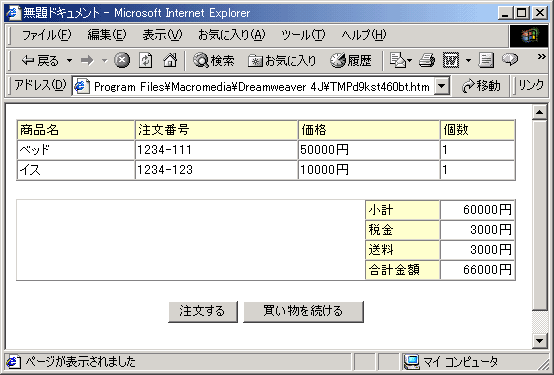This screenshot has height=375, width=554.
Task: Open the Search (検索) toolbar button
Action: [214, 61]
